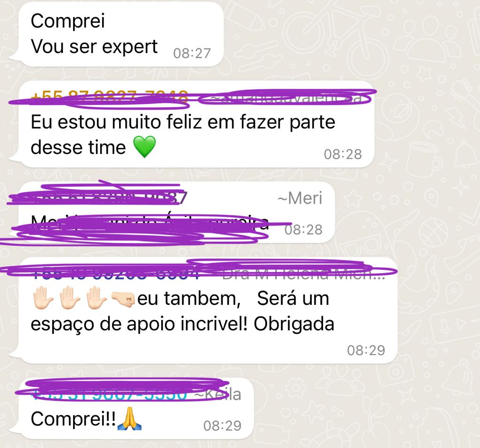Tap the 08:28 timestamp in Meri's message

tap(303, 229)
